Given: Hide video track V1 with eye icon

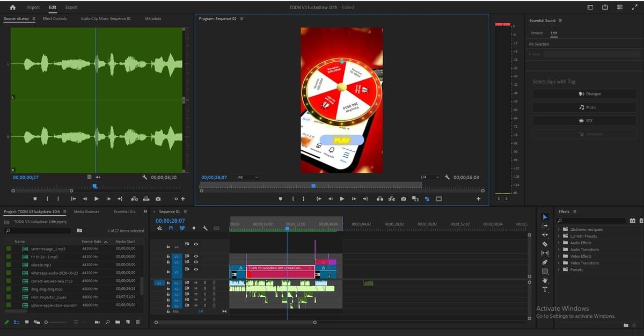Looking at the screenshot, I should 196,269.
